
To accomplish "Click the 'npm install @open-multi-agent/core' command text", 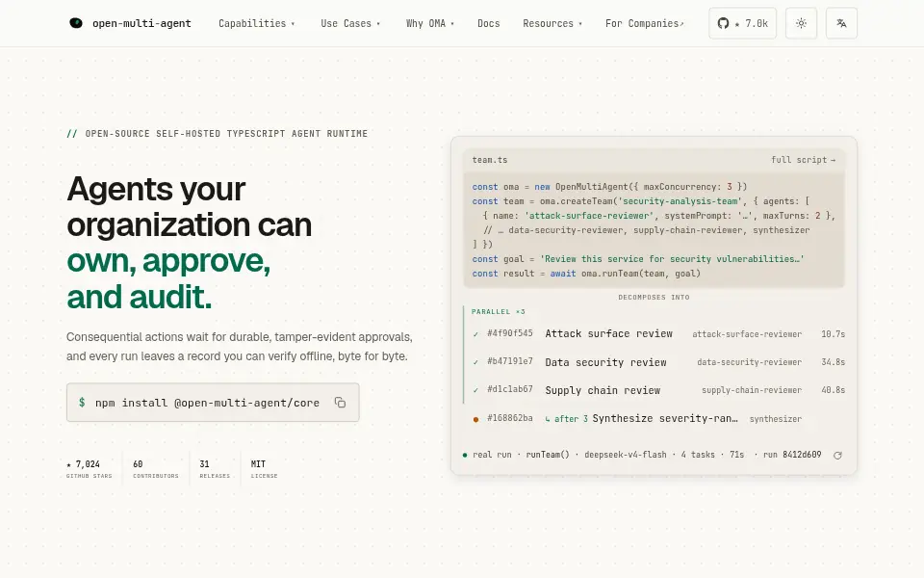I will click(208, 403).
